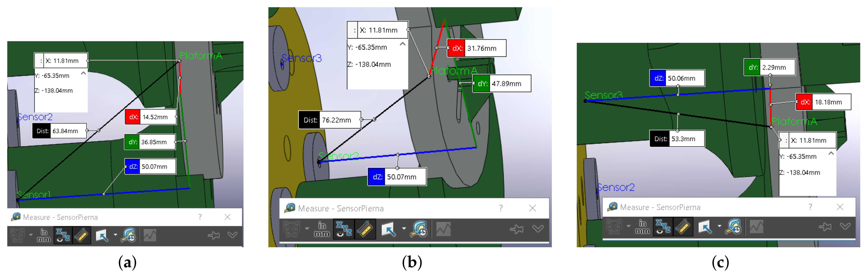This screenshot has height=278, width=868.
Task: Open Projected On dropdown arrow in panel (b)
Action: (404, 229)
